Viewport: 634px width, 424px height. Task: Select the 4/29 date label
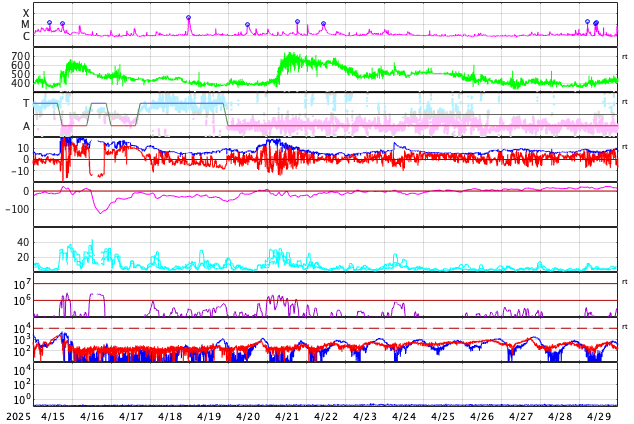(599, 417)
